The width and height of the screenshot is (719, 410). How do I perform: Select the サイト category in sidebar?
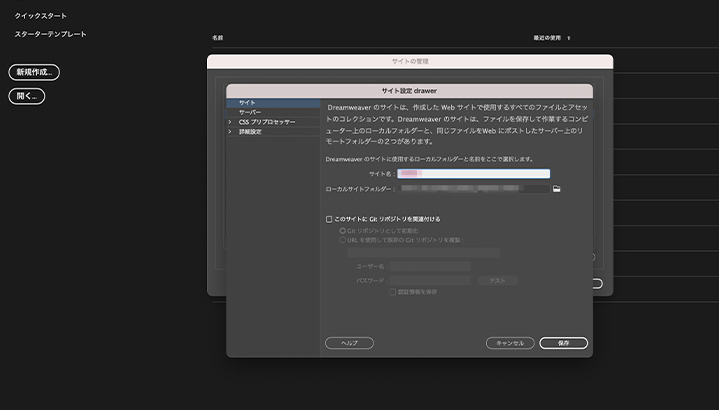pos(247,103)
